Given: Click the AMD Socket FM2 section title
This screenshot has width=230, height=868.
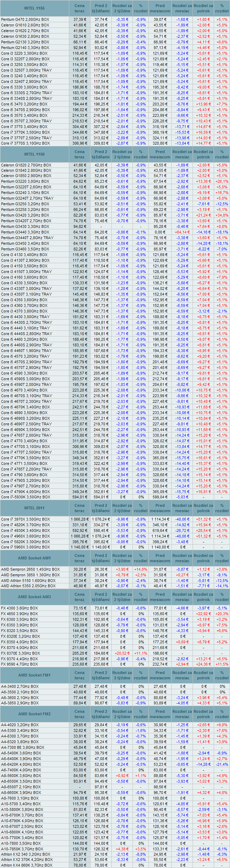Looking at the screenshot, I should pos(34,714).
